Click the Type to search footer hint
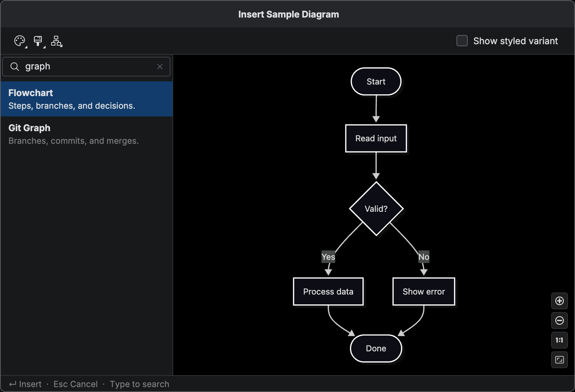Viewport: 575px width, 392px height. click(x=139, y=384)
